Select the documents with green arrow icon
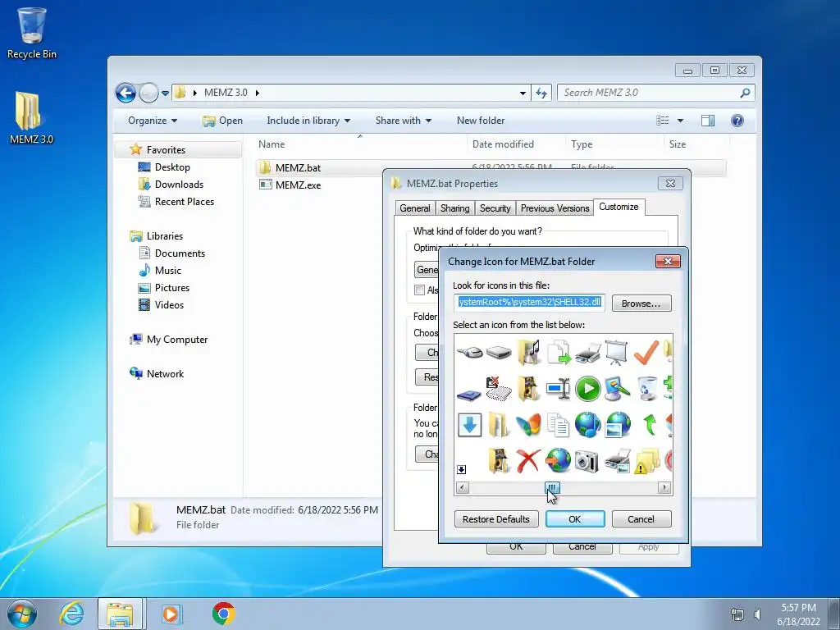This screenshot has height=630, width=840. point(558,352)
